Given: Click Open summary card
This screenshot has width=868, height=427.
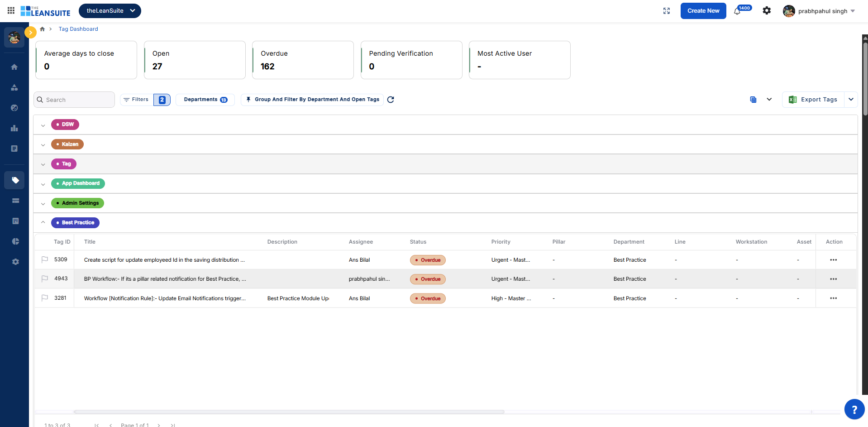Looking at the screenshot, I should 195,60.
